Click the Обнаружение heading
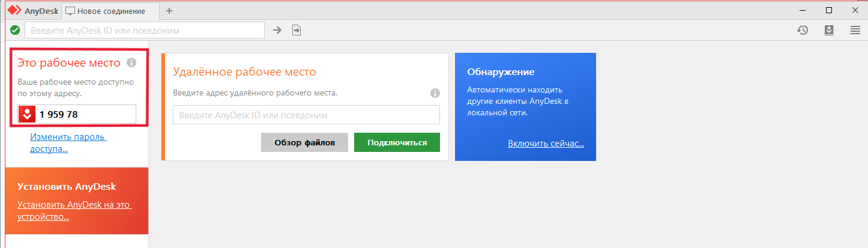The width and height of the screenshot is (868, 248). (x=501, y=72)
